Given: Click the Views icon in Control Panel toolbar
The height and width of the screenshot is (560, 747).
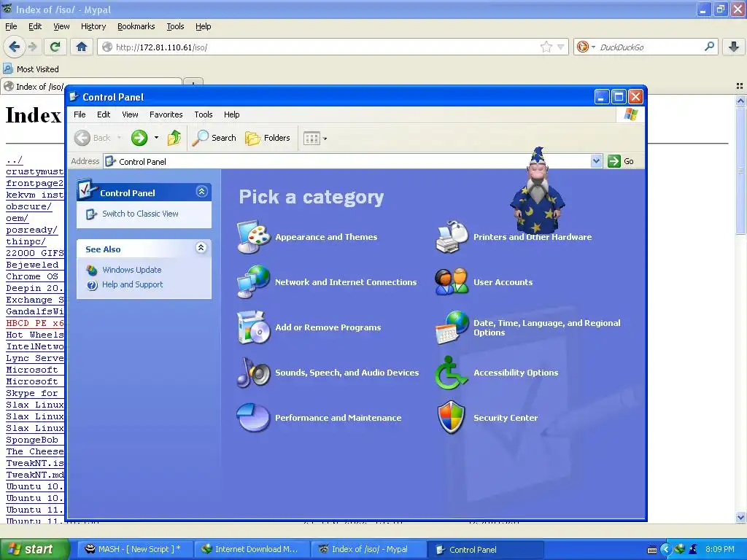Looking at the screenshot, I should point(311,139).
